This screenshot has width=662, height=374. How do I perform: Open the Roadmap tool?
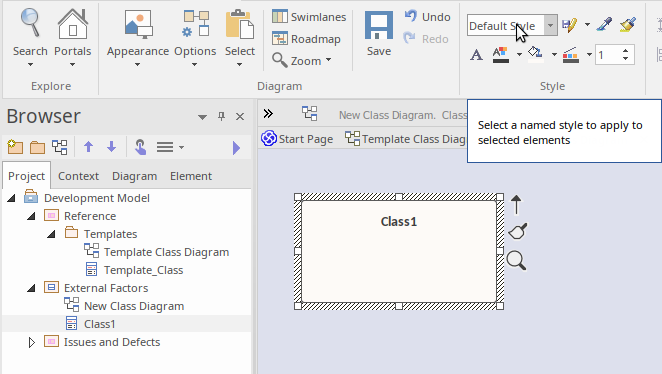[x=307, y=39]
